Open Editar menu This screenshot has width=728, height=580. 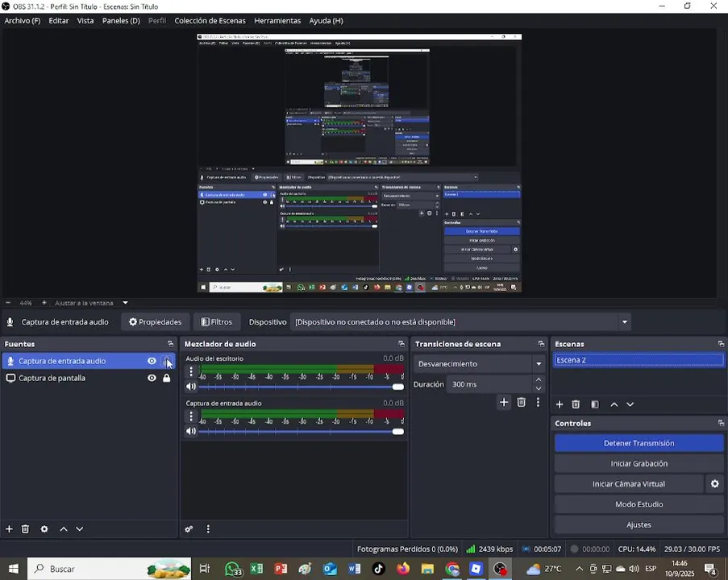click(x=59, y=20)
